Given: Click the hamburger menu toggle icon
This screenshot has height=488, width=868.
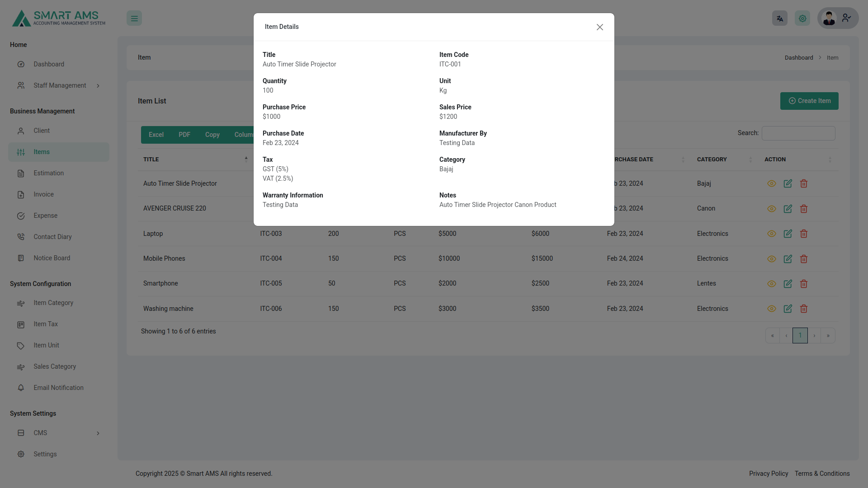Looking at the screenshot, I should coord(134,18).
